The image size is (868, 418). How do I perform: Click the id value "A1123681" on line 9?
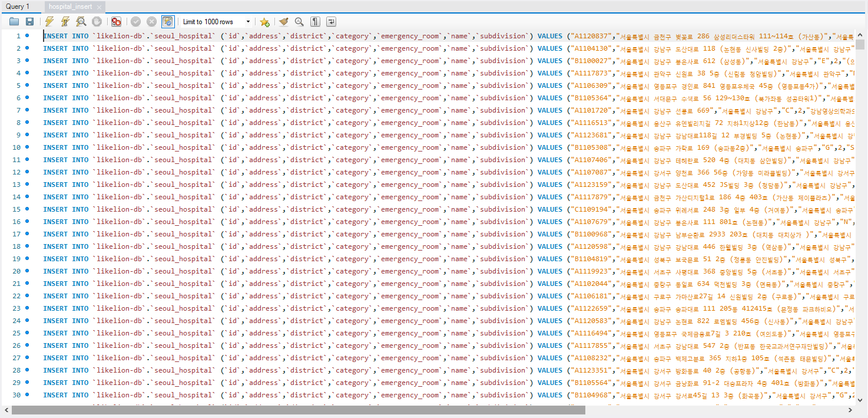(x=591, y=135)
